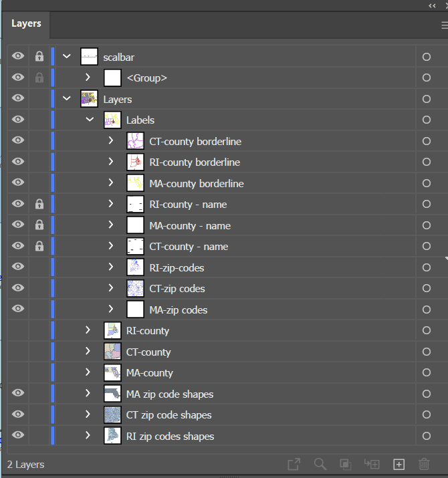The height and width of the screenshot is (478, 448).
Task: Hide the Labels sublayer eye
Action: 18,119
